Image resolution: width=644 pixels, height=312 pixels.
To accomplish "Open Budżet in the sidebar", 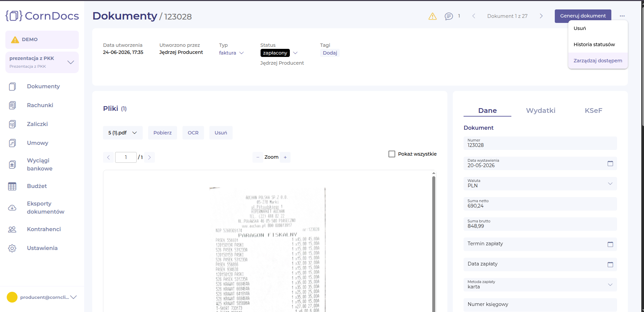I will point(37,186).
